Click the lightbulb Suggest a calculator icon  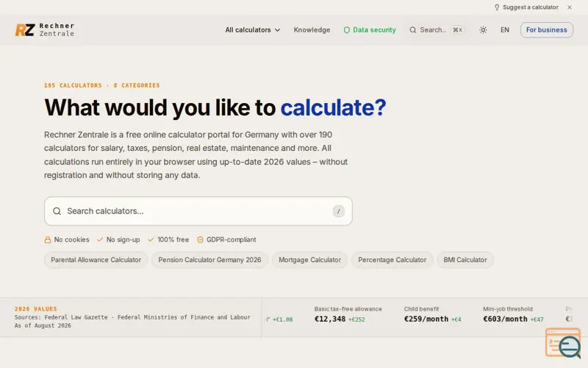click(497, 7)
